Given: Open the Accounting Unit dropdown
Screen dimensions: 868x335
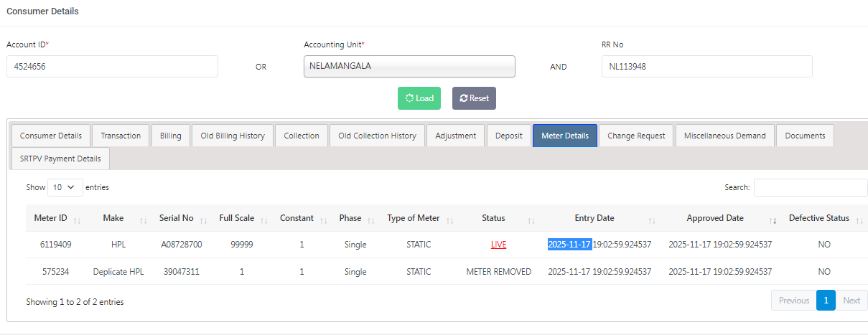Looking at the screenshot, I should pos(409,66).
